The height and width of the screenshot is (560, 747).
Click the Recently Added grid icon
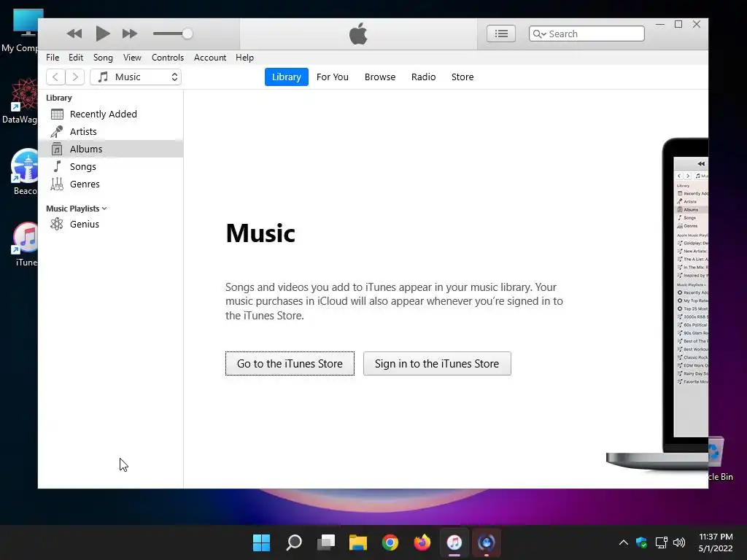click(x=57, y=114)
